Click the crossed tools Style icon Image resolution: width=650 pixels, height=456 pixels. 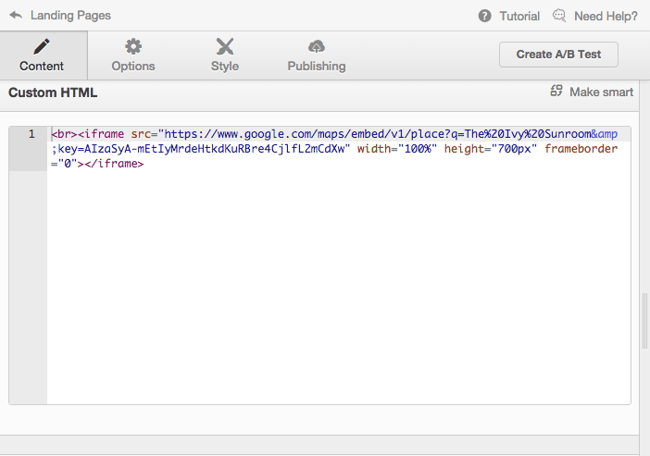tap(225, 46)
